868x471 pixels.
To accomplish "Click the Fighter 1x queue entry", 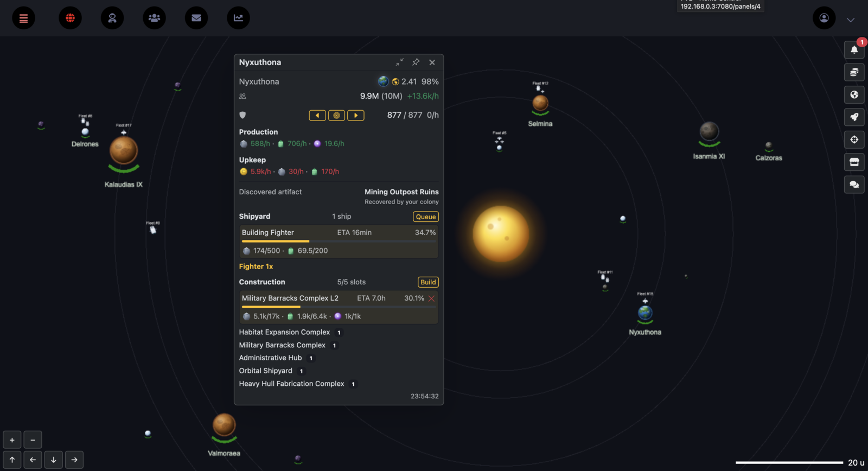I will 256,266.
